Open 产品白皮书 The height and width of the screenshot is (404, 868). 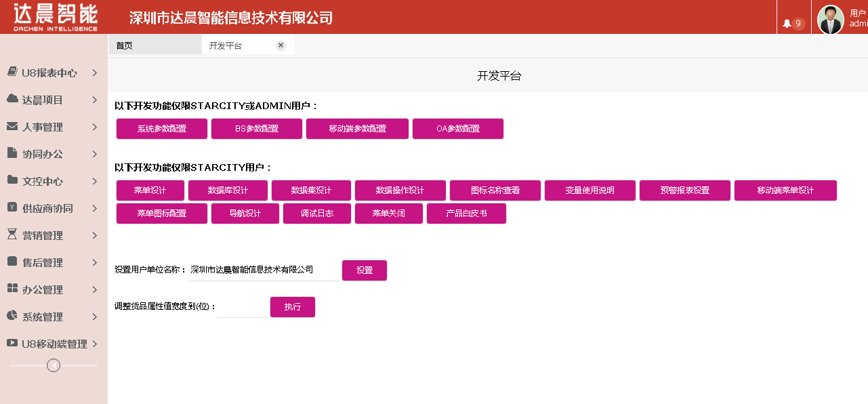(466, 214)
